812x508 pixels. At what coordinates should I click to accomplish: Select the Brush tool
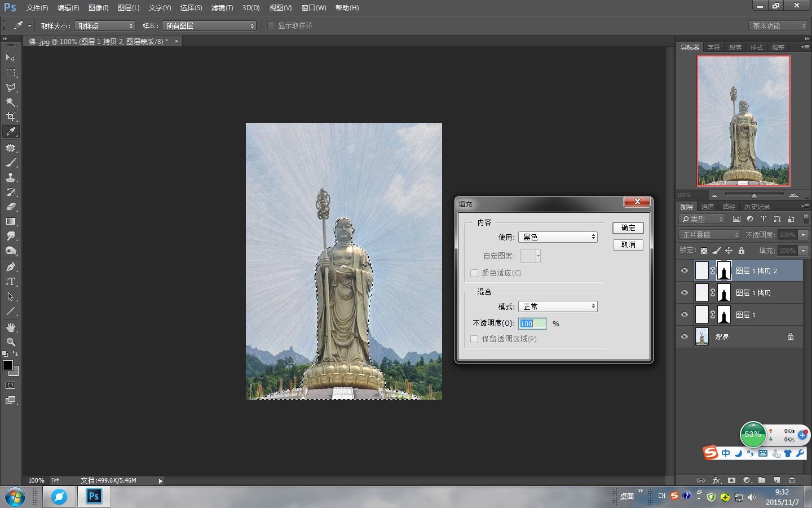(11, 163)
